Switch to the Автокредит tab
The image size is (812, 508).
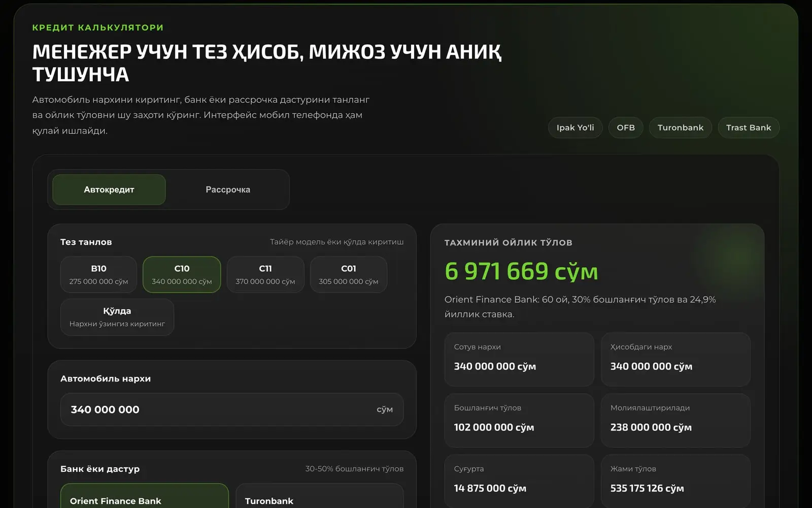click(109, 189)
